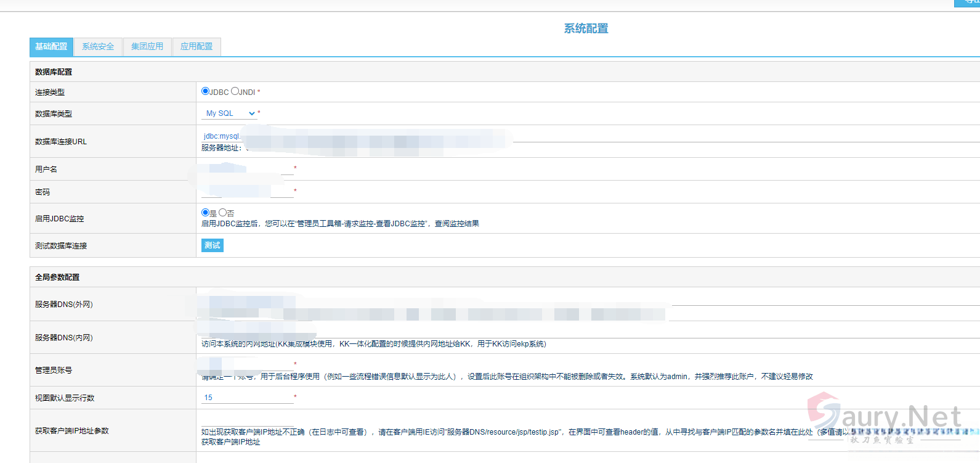Image resolution: width=980 pixels, height=463 pixels.
Task: Click the 测试数据库连接 label
Action: pos(61,246)
